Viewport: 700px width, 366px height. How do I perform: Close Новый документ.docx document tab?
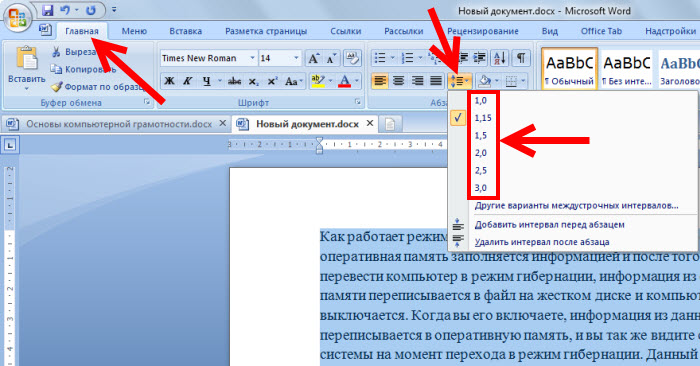pos(370,123)
